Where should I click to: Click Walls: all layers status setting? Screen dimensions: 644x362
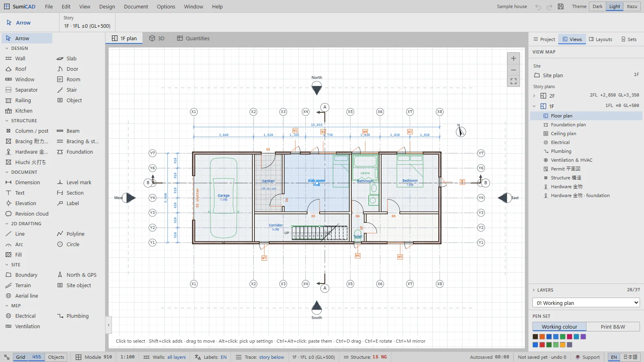[165, 357]
